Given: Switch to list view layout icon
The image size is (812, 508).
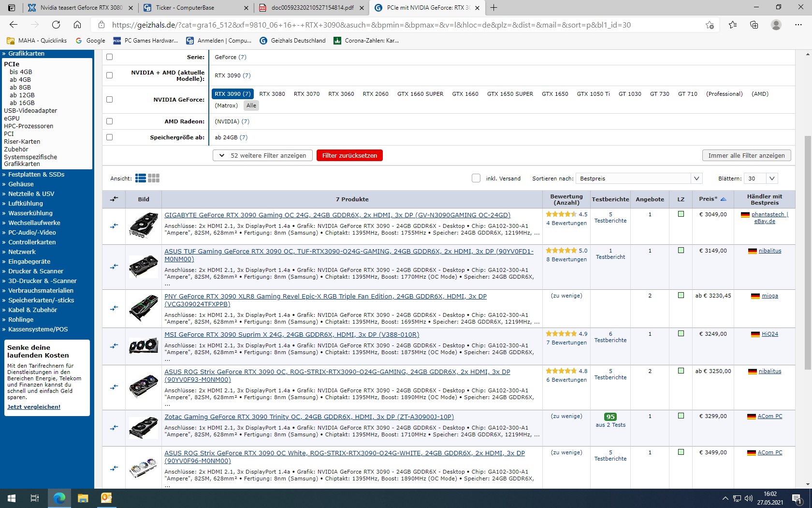Looking at the screenshot, I should click(x=141, y=178).
